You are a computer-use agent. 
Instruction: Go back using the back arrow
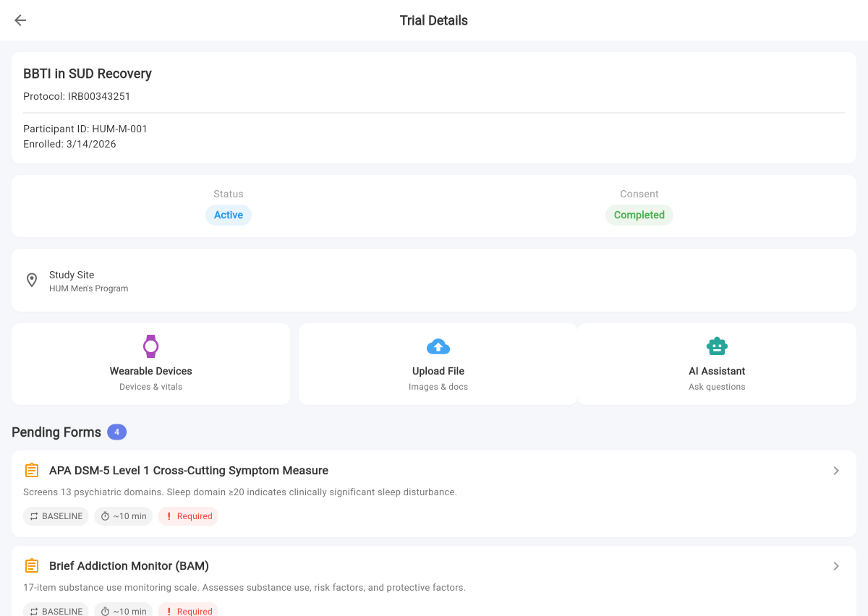coord(20,20)
